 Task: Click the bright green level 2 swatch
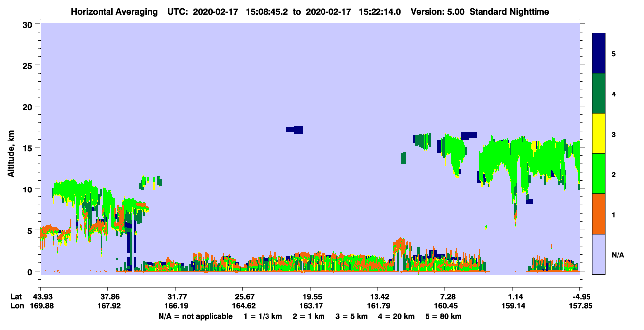[x=599, y=174]
